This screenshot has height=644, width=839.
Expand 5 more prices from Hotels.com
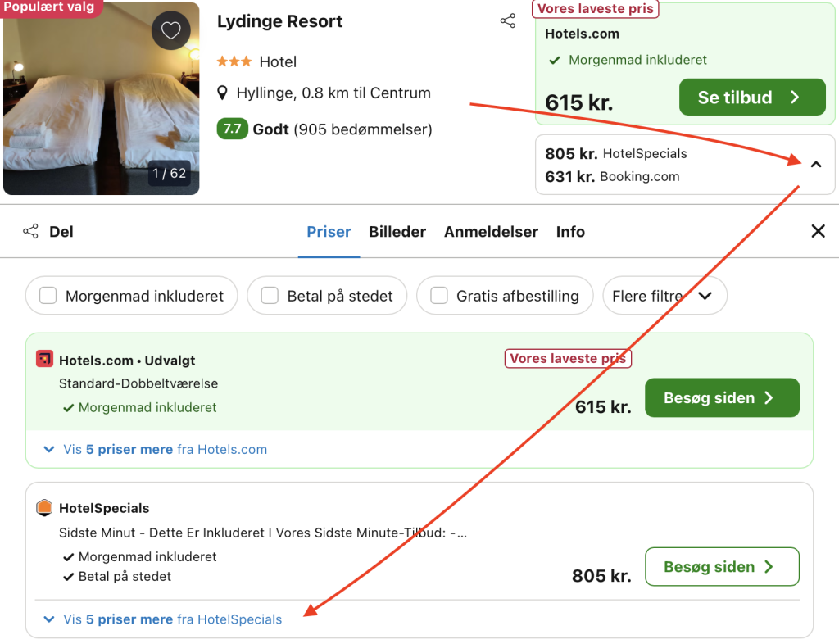tap(156, 449)
